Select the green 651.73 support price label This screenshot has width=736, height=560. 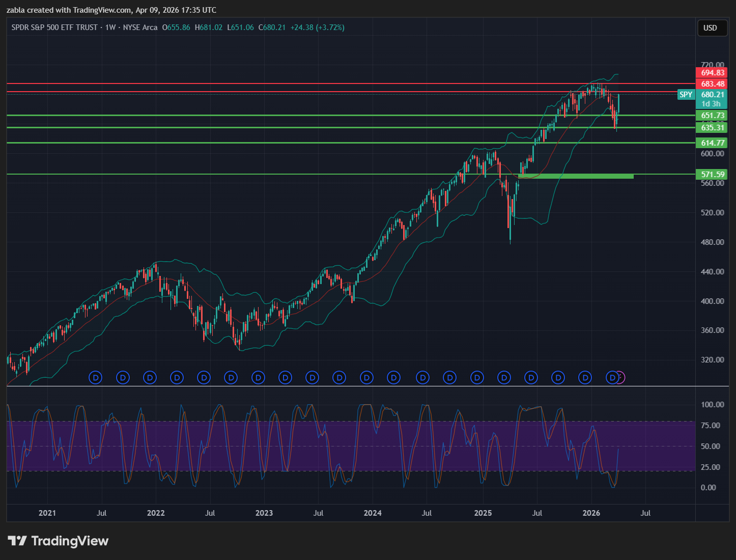click(x=712, y=116)
